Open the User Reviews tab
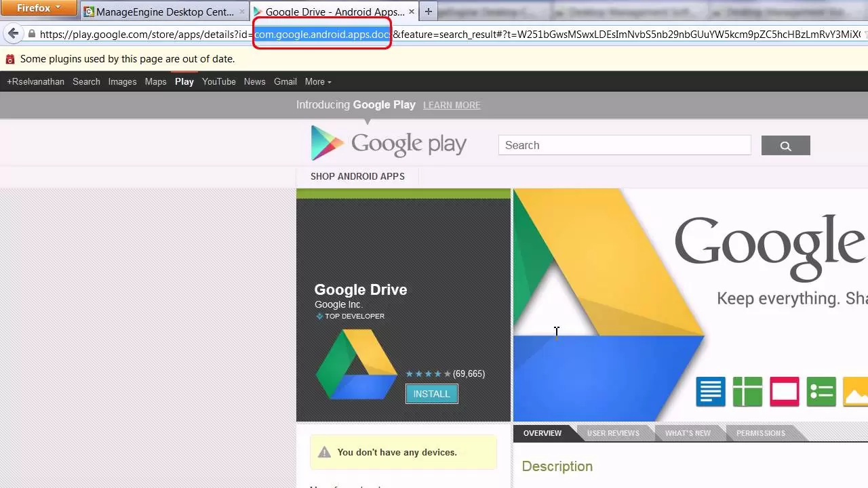 [x=613, y=433]
